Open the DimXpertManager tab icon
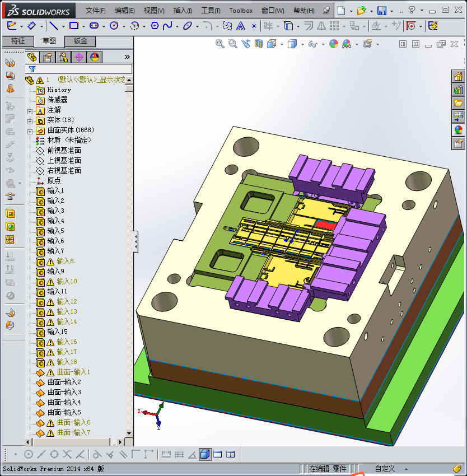The image size is (467, 476). (x=79, y=57)
